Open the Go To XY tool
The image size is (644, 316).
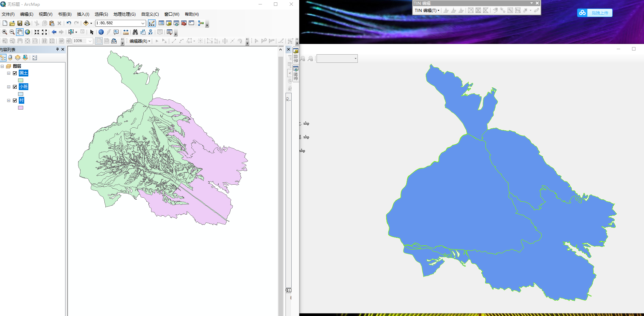[x=150, y=32]
